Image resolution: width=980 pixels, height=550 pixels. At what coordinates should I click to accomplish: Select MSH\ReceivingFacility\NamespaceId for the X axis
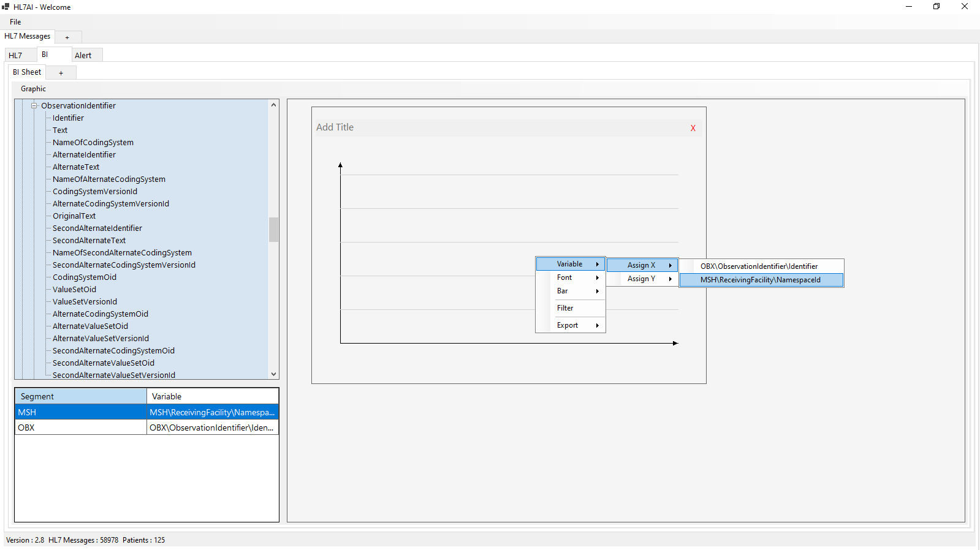click(760, 280)
